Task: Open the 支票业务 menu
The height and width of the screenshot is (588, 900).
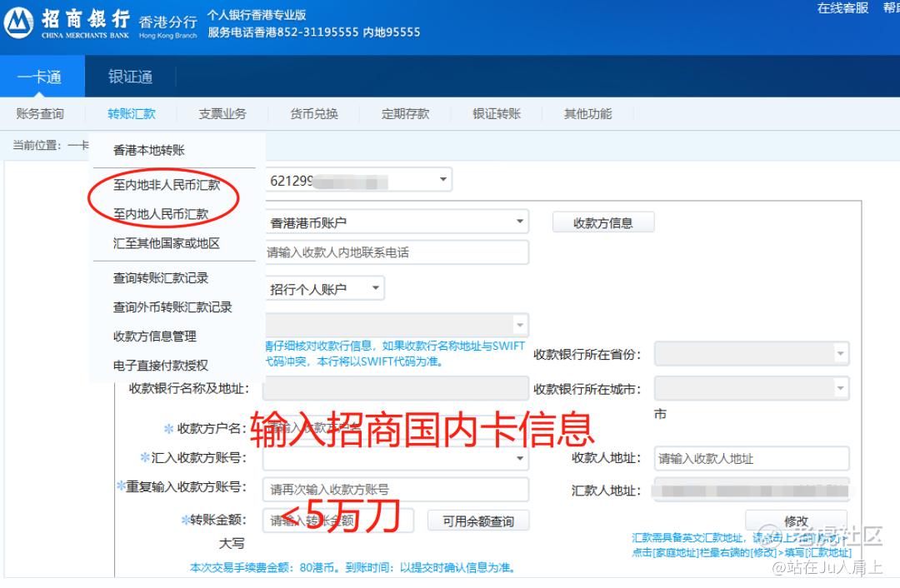Action: [x=222, y=113]
